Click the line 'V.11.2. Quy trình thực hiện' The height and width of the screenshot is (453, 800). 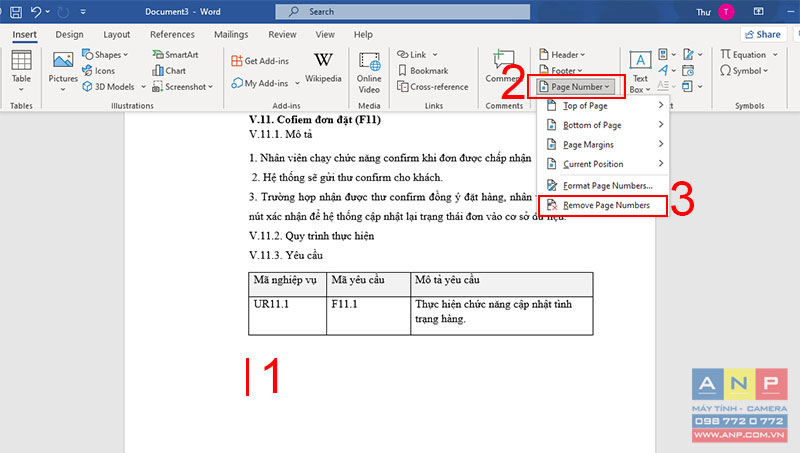click(311, 236)
